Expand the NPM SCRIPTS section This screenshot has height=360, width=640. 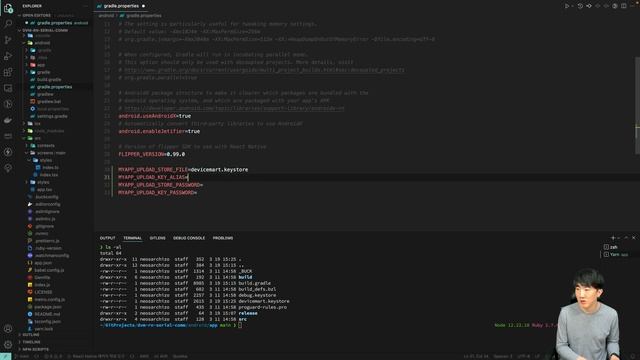(x=36, y=349)
